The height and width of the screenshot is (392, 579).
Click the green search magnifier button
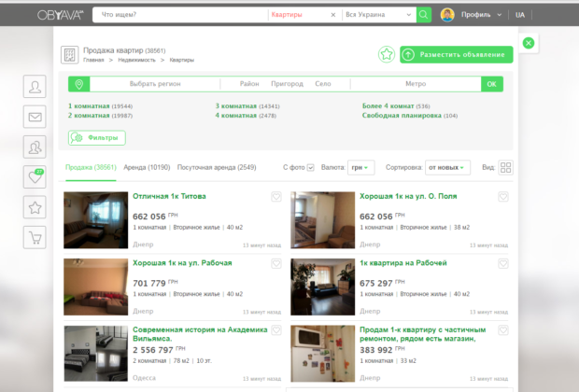click(424, 15)
